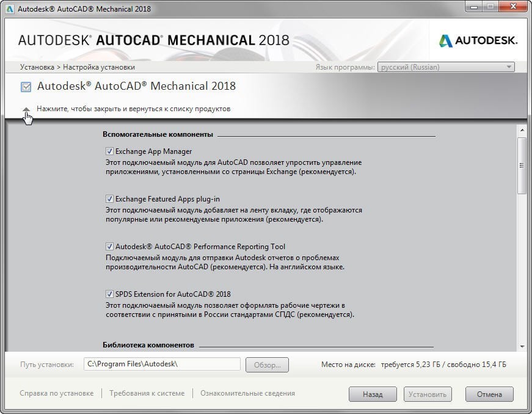The height and width of the screenshot is (414, 532).
Task: Click the Отмена button
Action: tap(489, 394)
